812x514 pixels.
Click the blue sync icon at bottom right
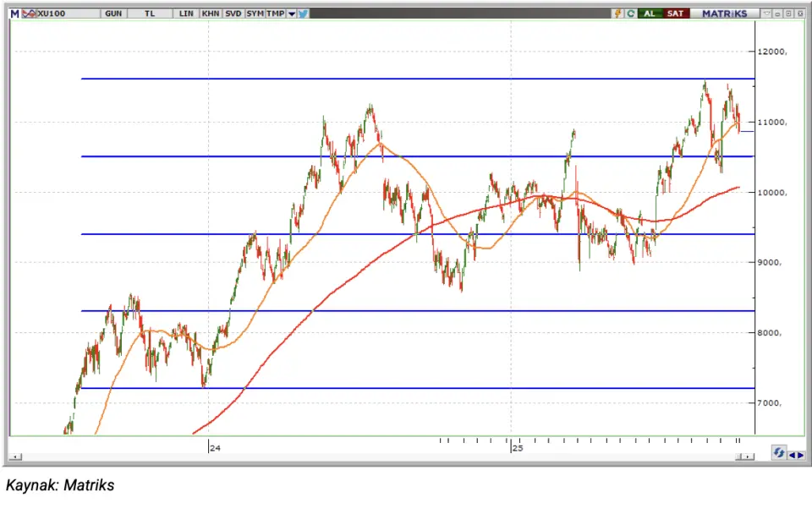click(778, 454)
